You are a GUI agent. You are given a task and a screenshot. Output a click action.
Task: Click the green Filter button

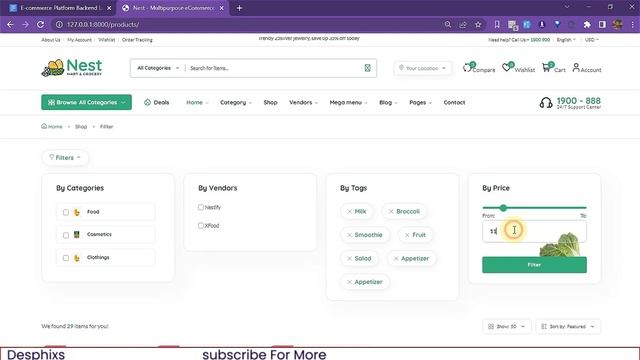(x=534, y=265)
